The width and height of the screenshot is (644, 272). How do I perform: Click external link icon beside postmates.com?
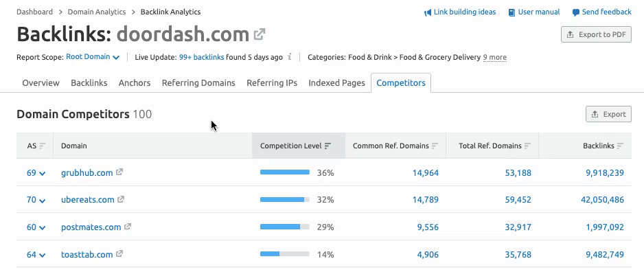[x=128, y=227]
